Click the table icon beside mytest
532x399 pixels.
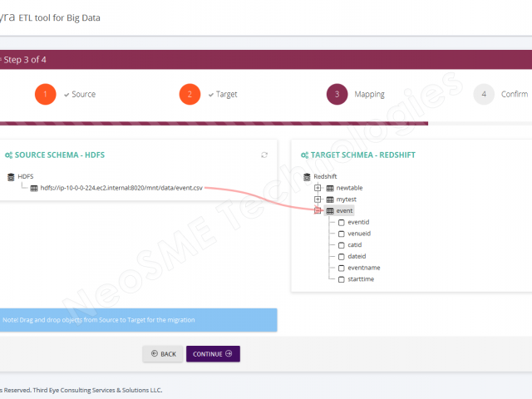(x=330, y=199)
